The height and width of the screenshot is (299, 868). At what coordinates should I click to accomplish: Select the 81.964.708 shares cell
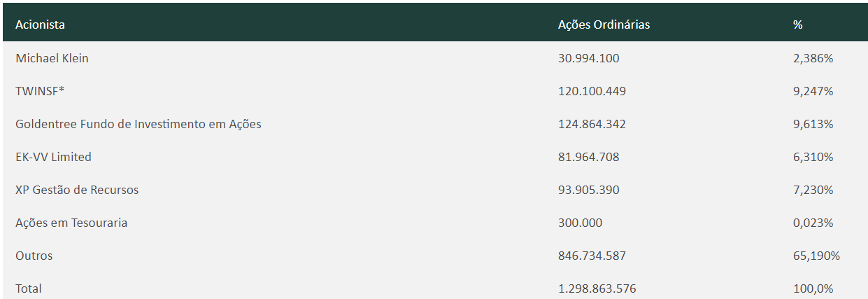588,157
